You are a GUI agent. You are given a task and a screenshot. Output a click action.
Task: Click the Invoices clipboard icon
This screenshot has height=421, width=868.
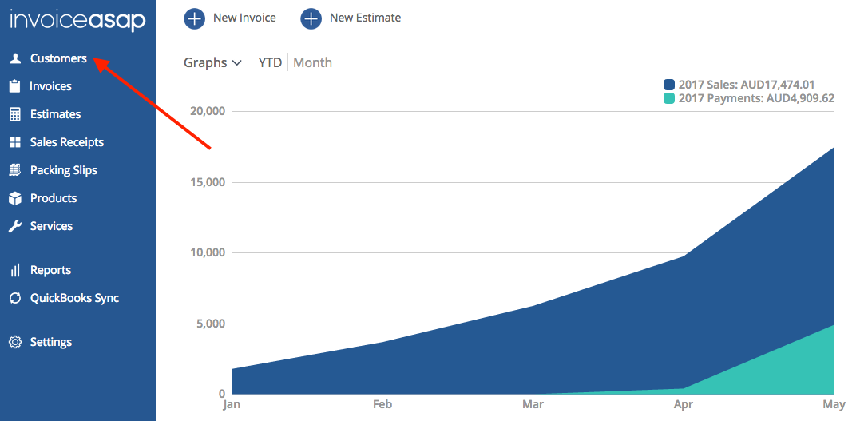point(14,86)
